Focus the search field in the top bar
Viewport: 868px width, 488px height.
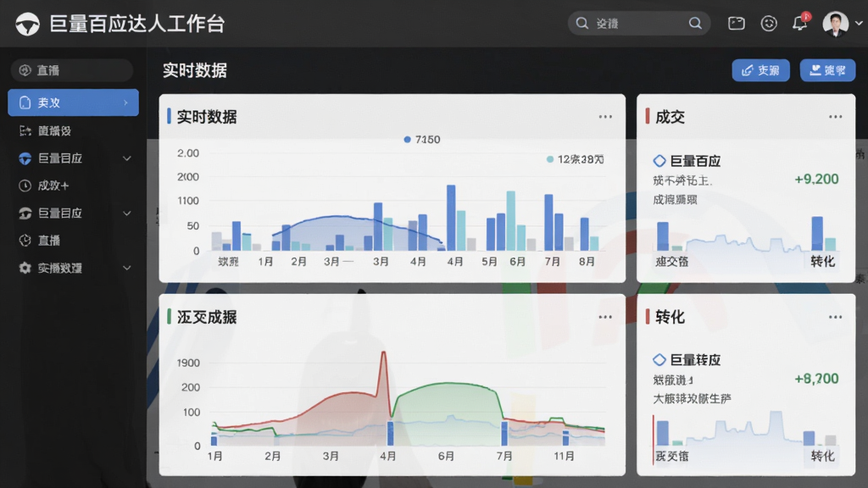(639, 23)
